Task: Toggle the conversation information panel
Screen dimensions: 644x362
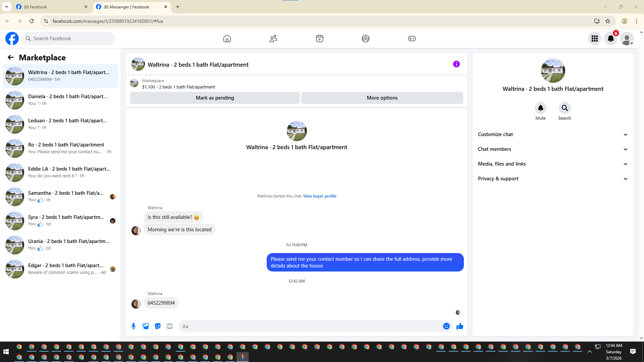Action: click(x=456, y=64)
